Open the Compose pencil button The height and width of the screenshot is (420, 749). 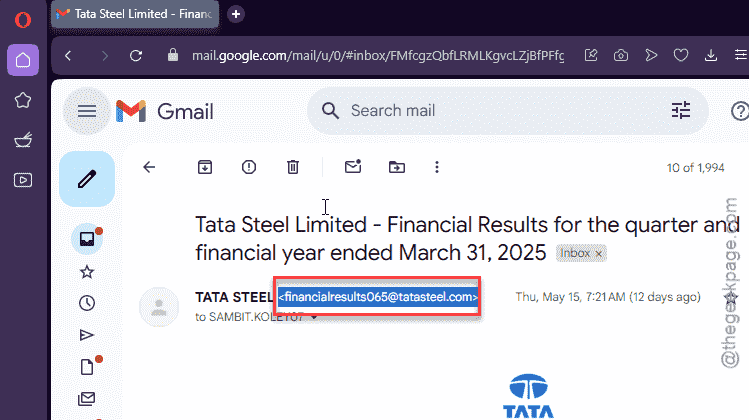point(87,179)
